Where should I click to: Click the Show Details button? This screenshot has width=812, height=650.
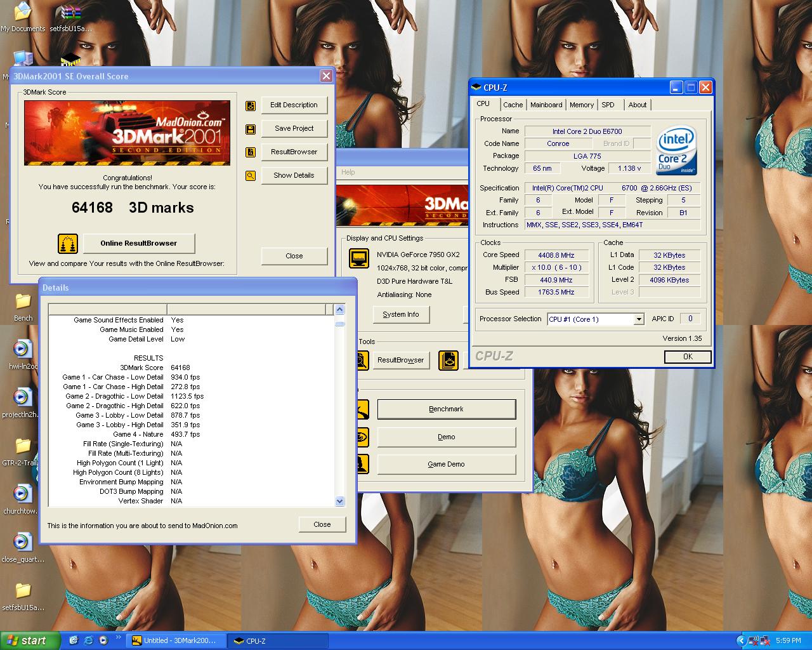click(294, 176)
